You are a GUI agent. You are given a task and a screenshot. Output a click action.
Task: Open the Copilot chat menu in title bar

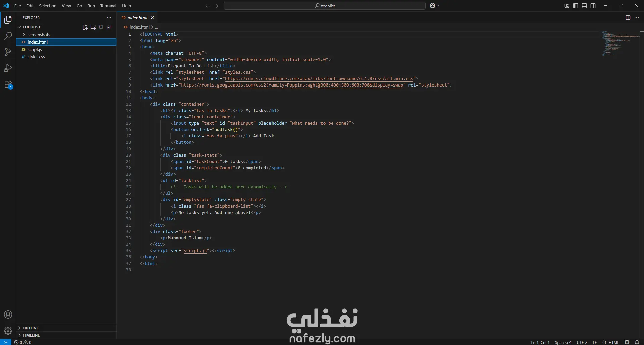[432, 6]
